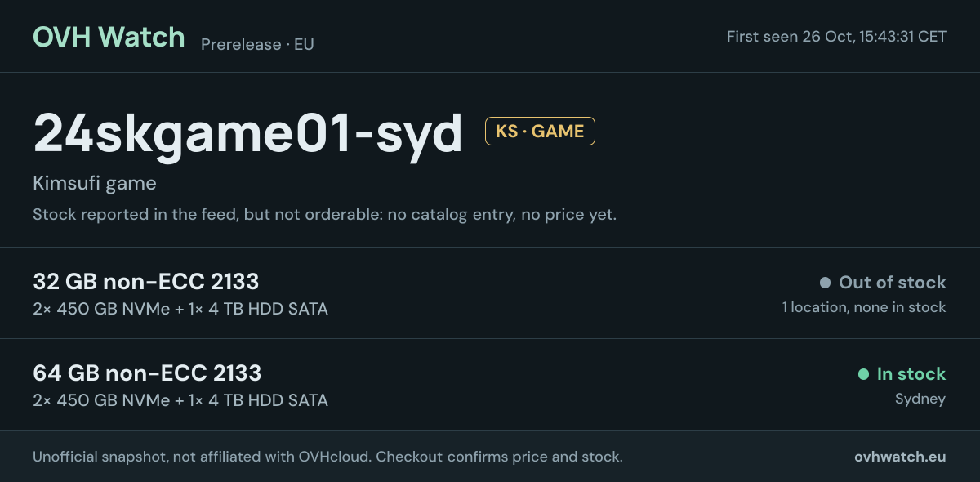
Task: Click the KS · GAME badge
Action: [540, 132]
